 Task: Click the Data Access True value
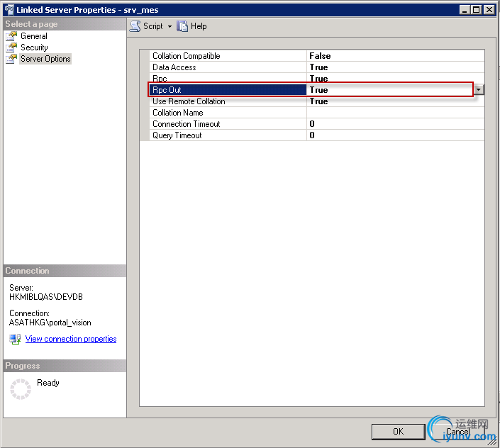pos(318,67)
